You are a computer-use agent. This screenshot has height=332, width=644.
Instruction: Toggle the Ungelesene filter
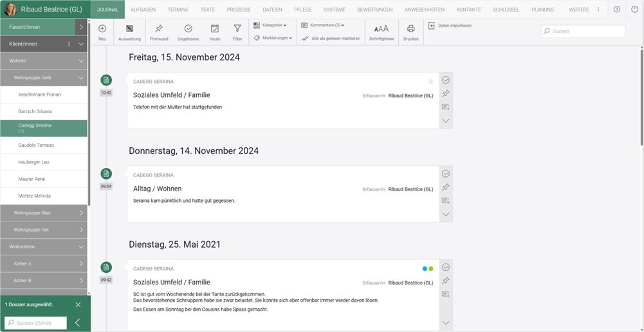[x=188, y=29]
